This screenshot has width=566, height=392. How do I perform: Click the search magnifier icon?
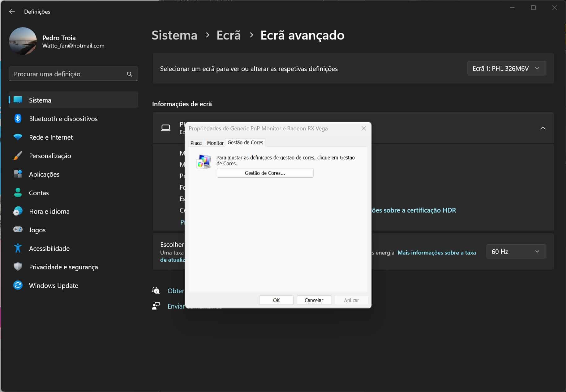[x=130, y=74]
